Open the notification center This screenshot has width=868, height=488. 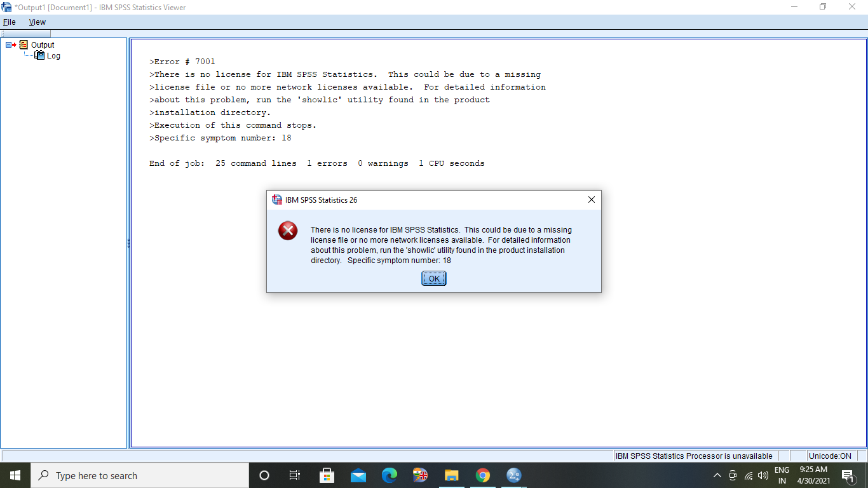point(848,476)
